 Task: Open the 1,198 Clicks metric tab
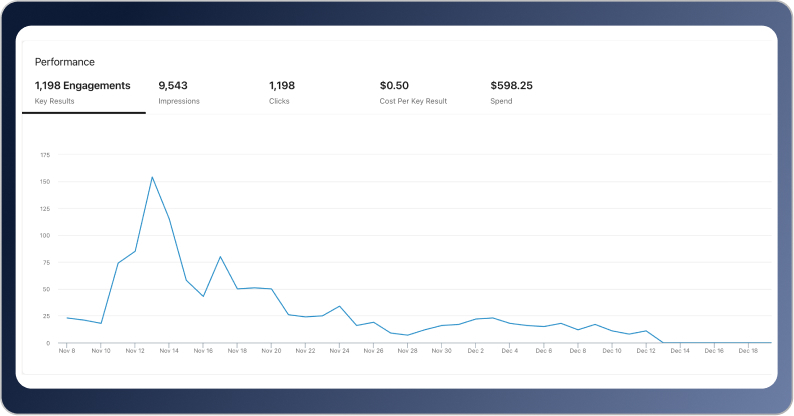[x=282, y=92]
